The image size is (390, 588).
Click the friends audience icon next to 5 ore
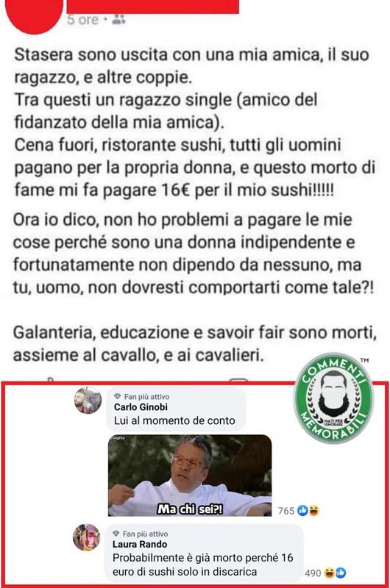(118, 19)
